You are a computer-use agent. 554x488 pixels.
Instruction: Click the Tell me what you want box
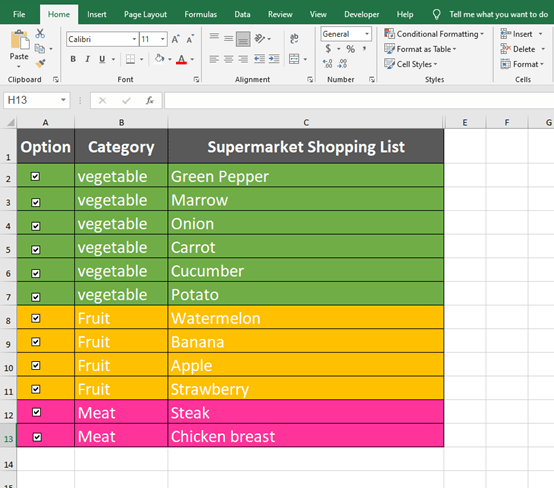[499, 14]
